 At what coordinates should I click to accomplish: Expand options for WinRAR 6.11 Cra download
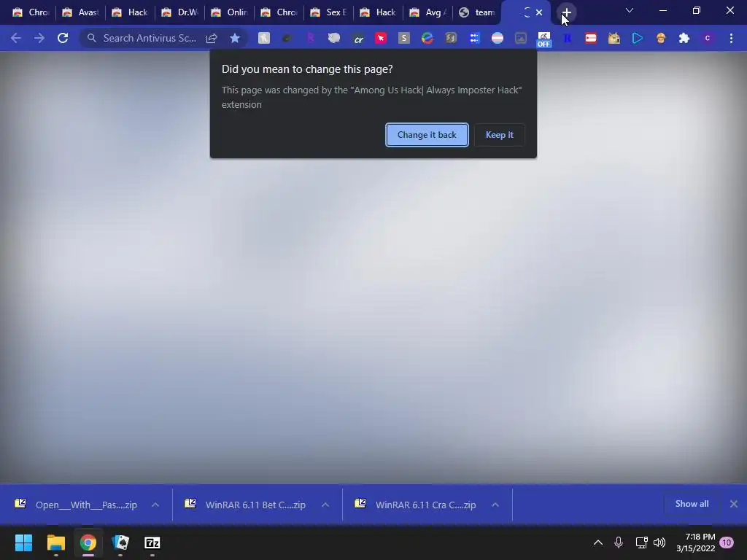point(495,505)
